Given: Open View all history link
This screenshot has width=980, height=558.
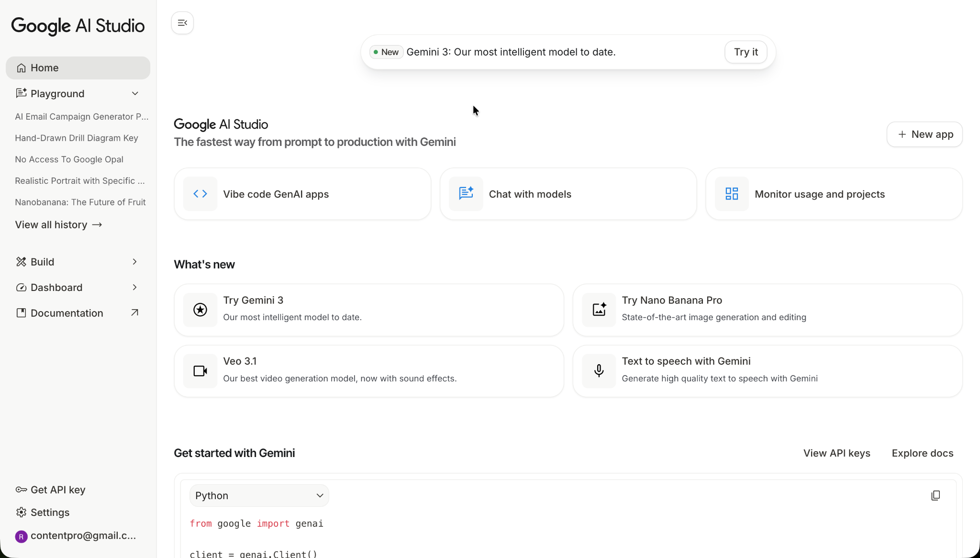Looking at the screenshot, I should coord(58,225).
